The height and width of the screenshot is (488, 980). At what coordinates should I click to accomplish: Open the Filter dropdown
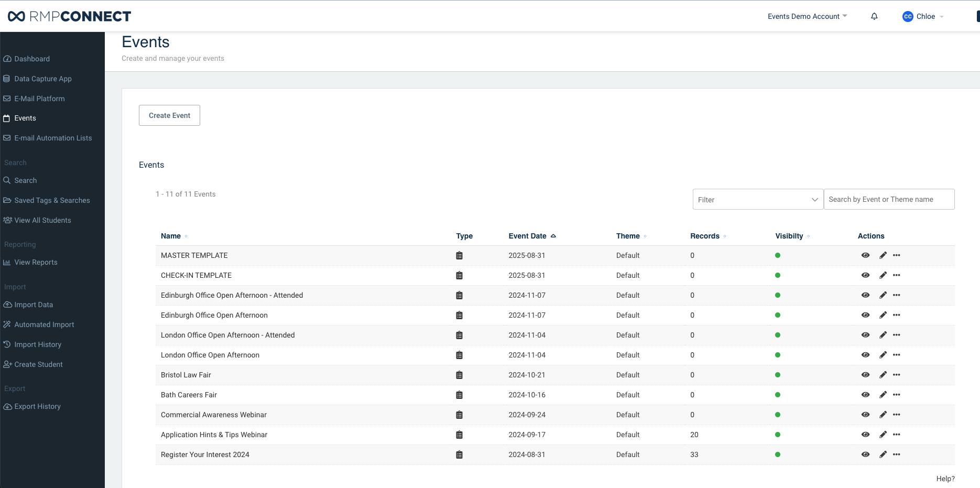[x=758, y=199]
